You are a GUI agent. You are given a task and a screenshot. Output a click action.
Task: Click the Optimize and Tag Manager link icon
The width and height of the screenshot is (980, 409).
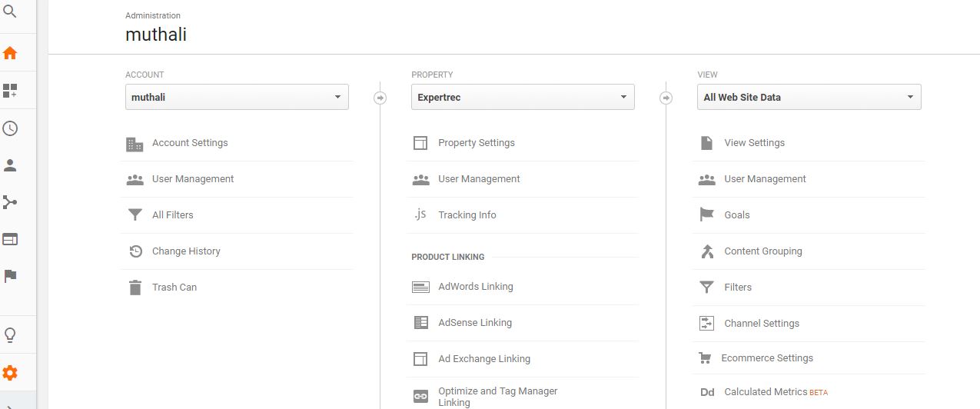(420, 397)
